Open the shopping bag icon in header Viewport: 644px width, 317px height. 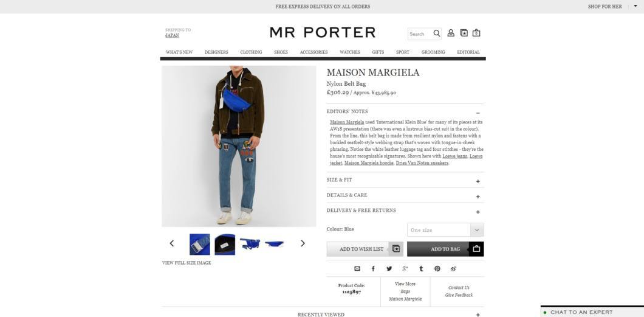pos(476,33)
